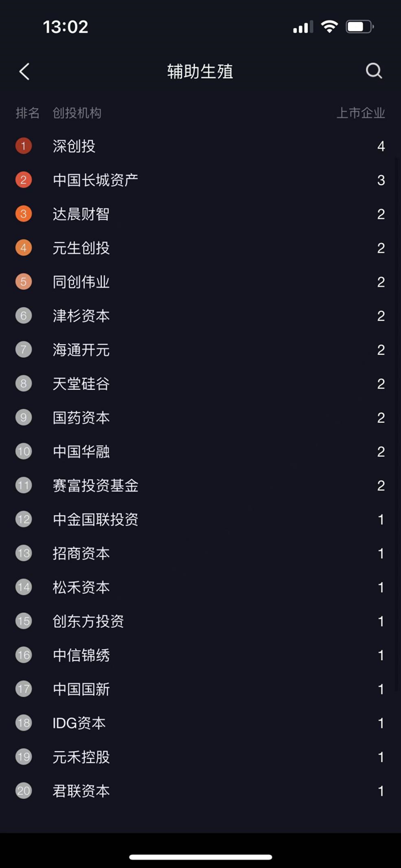Screen dimensions: 401x868
Task: Select 达晨财智 from the list
Action: point(81,214)
